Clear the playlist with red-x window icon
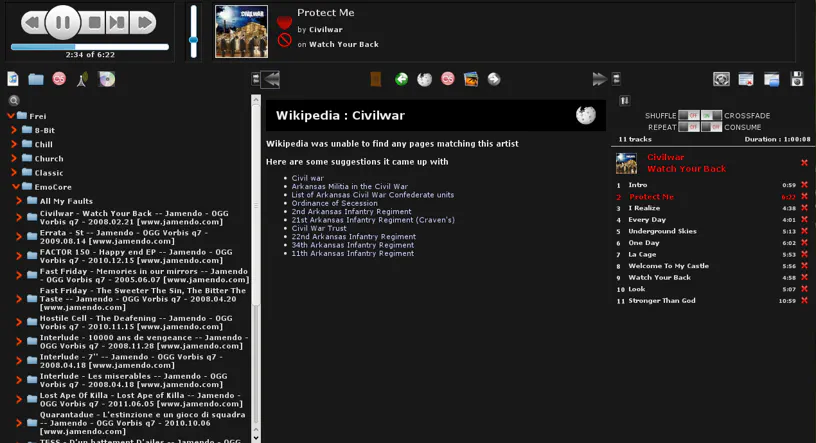 point(746,79)
